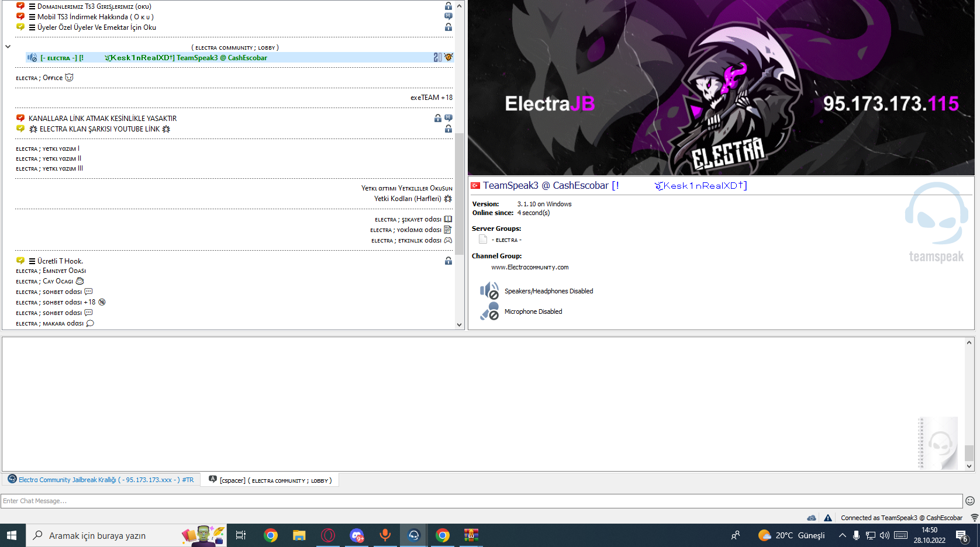Click the yellow channel icon beside Üyeler Özel Üyeler
The height and width of the screenshot is (547, 980).
pos(20,27)
